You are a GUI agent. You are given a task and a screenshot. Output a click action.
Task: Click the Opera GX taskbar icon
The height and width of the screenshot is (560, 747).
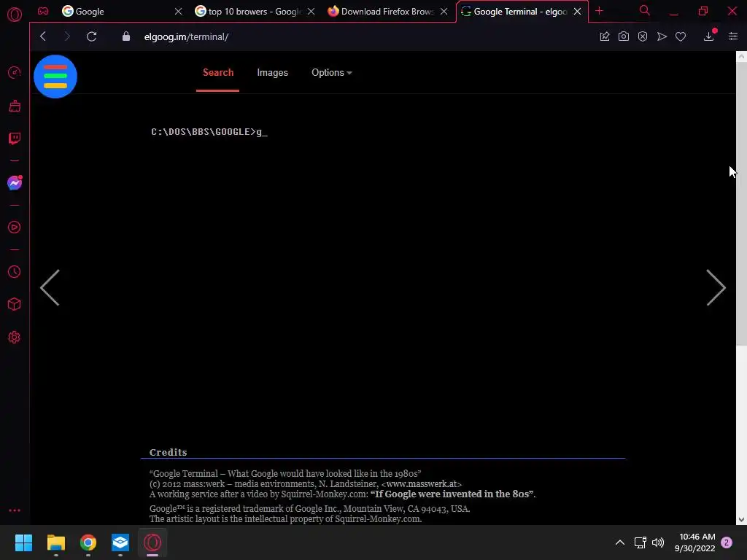pyautogui.click(x=152, y=542)
